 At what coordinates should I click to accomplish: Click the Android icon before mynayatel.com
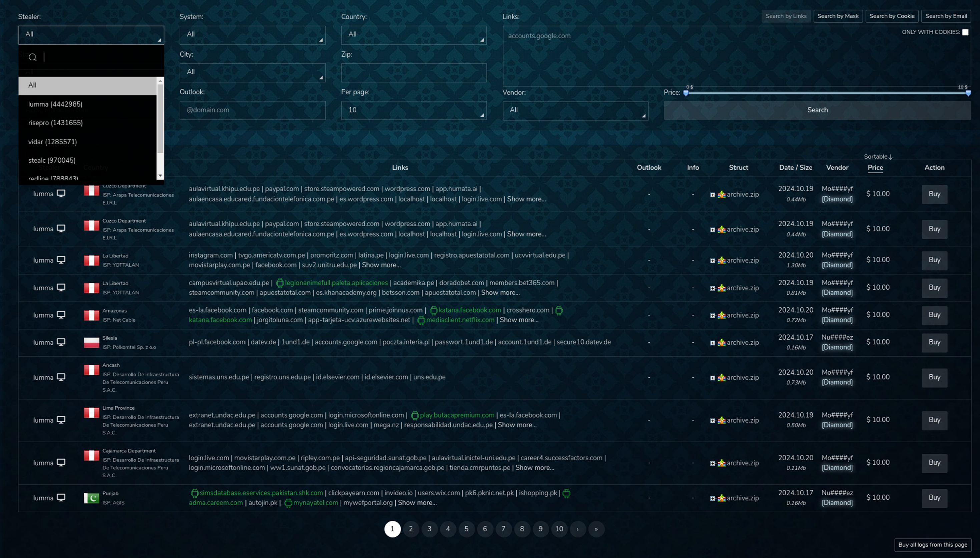click(x=288, y=503)
